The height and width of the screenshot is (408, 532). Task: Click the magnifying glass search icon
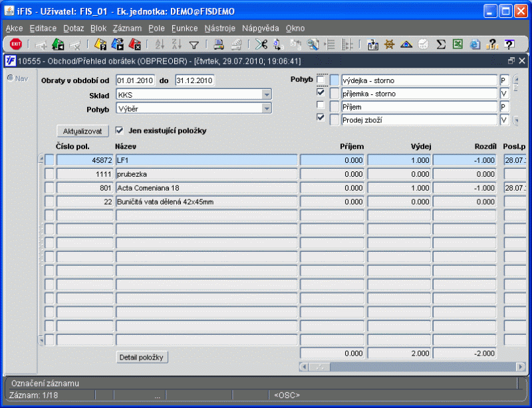click(313, 45)
